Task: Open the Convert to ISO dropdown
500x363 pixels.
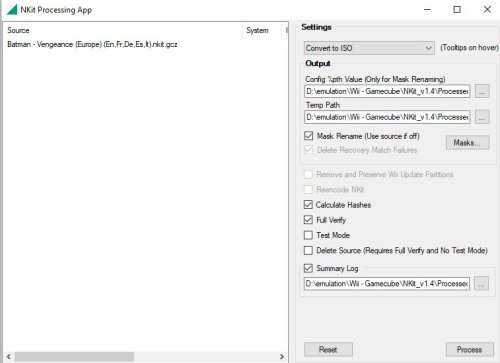Action: (369, 48)
